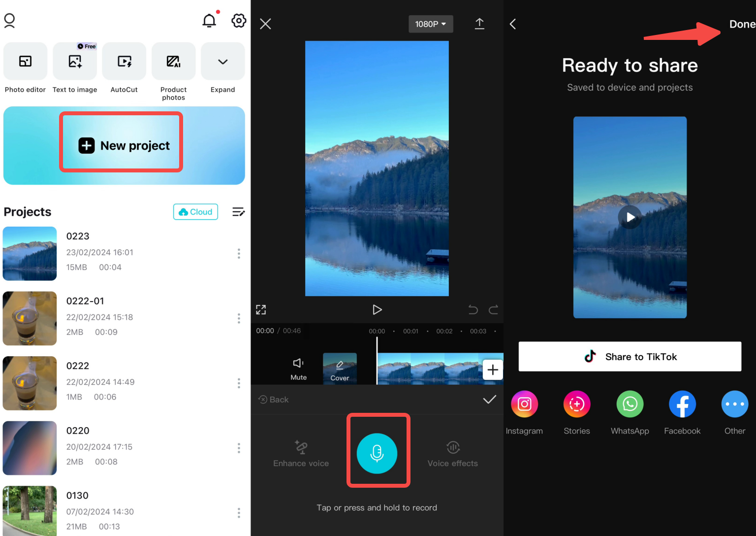Confirm recording with the checkmark
Viewport: 756px width, 536px height.
tap(489, 400)
